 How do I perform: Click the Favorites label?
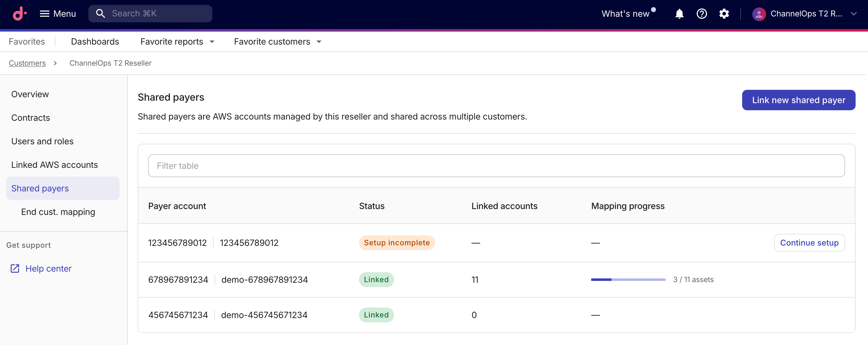[x=27, y=42]
